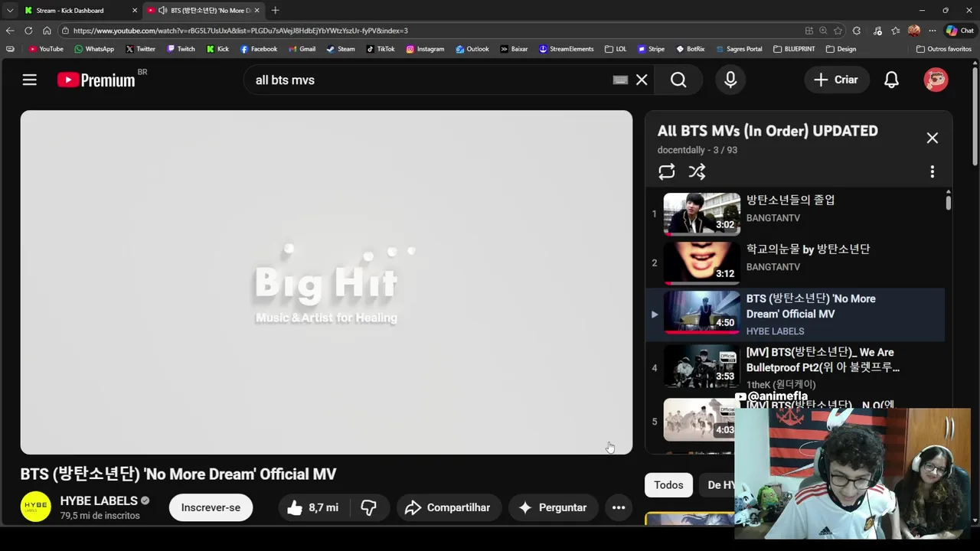Close the playlist panel with X
Viewport: 980px width, 551px height.
(932, 138)
